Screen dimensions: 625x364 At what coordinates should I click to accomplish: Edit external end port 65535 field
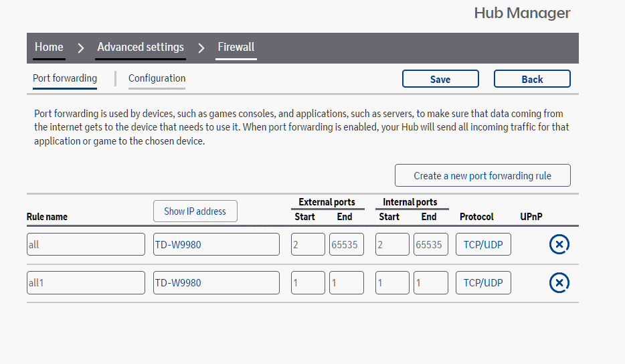click(x=346, y=245)
